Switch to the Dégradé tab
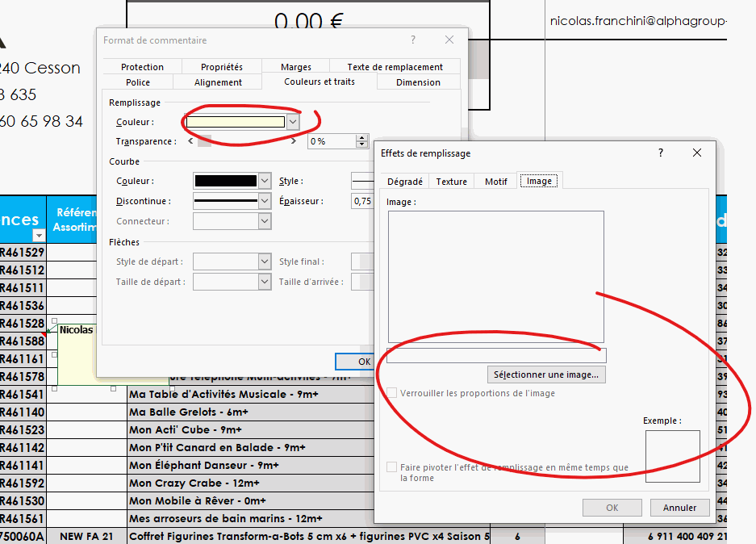 404,182
